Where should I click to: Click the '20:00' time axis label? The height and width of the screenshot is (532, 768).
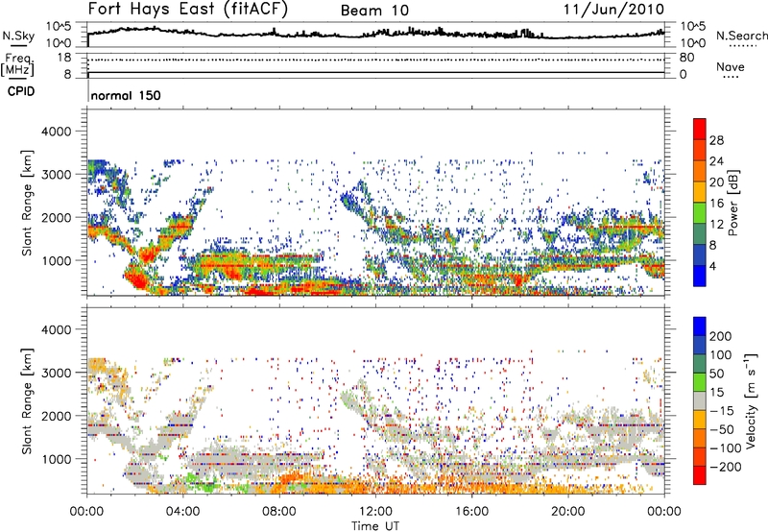click(x=567, y=512)
